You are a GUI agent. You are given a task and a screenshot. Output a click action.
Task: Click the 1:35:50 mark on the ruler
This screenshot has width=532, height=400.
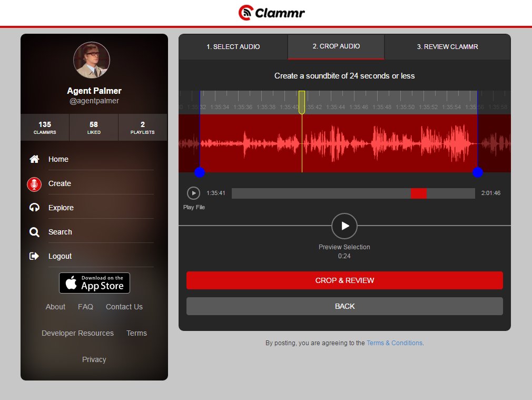pyautogui.click(x=405, y=107)
